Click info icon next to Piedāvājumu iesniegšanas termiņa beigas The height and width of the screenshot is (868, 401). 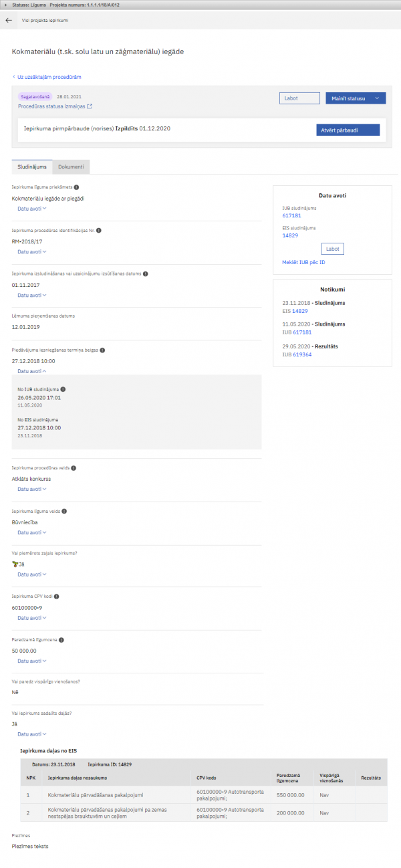(102, 350)
